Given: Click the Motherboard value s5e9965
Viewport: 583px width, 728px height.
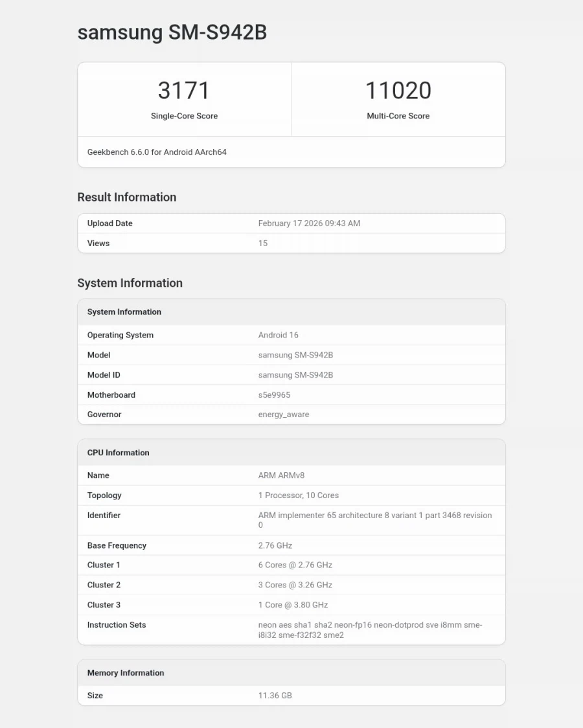Looking at the screenshot, I should click(274, 395).
